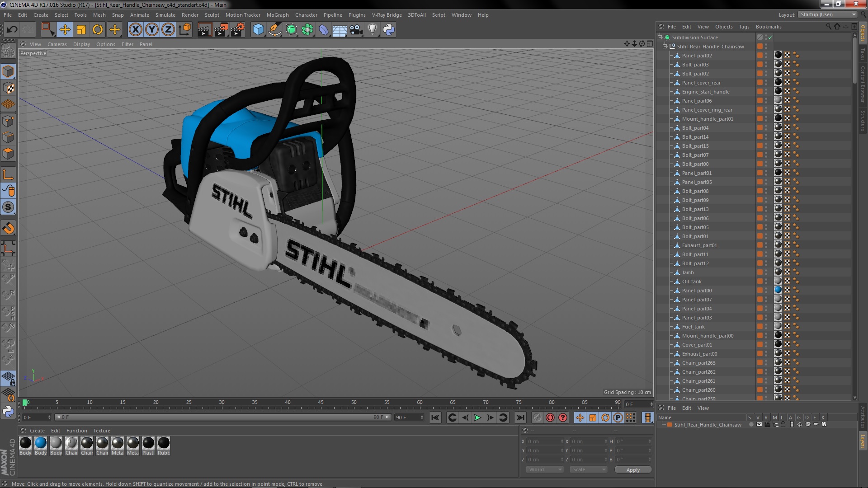868x488 pixels.
Task: Toggle Subdivision Surface enable checkmark
Action: [x=770, y=38]
